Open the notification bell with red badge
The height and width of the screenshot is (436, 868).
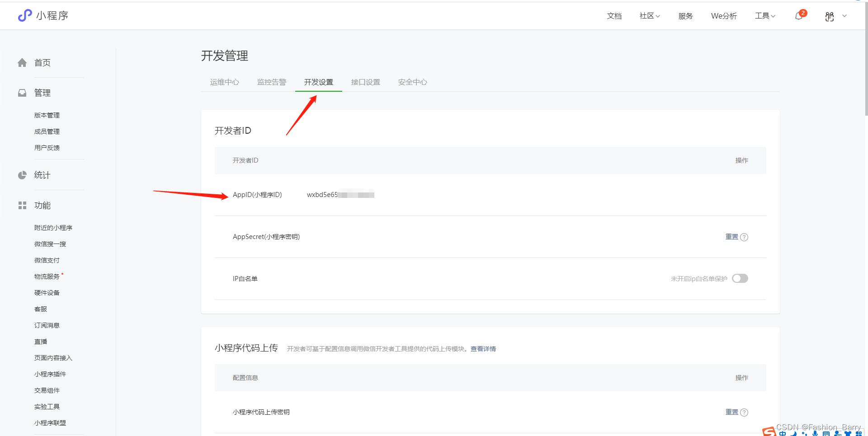(798, 16)
